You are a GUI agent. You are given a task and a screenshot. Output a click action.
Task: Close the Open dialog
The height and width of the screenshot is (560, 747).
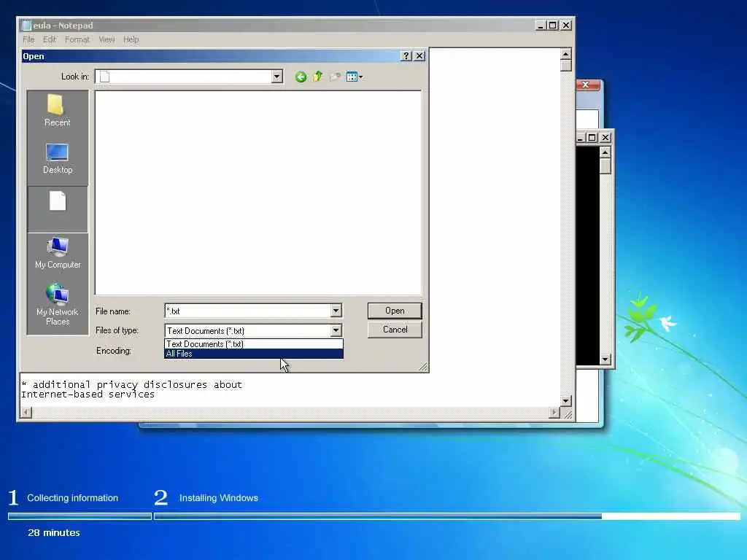tap(419, 55)
